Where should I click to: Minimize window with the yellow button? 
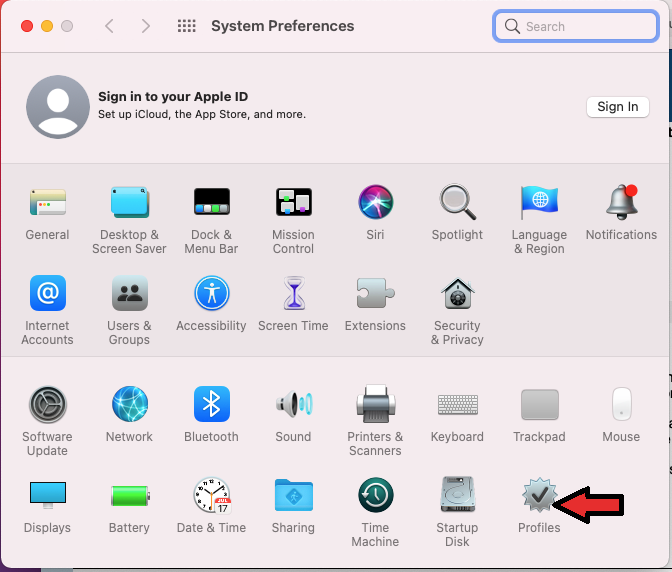[47, 26]
